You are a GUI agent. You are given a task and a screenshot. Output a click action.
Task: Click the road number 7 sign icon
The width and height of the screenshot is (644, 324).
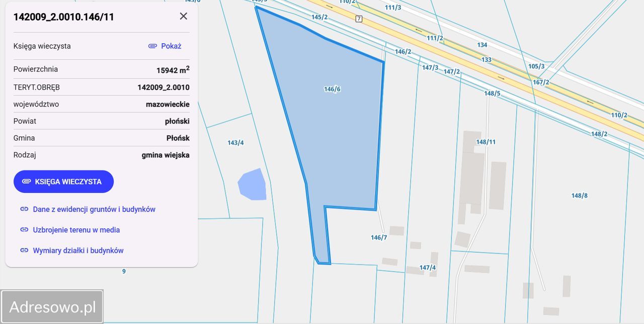tap(358, 19)
